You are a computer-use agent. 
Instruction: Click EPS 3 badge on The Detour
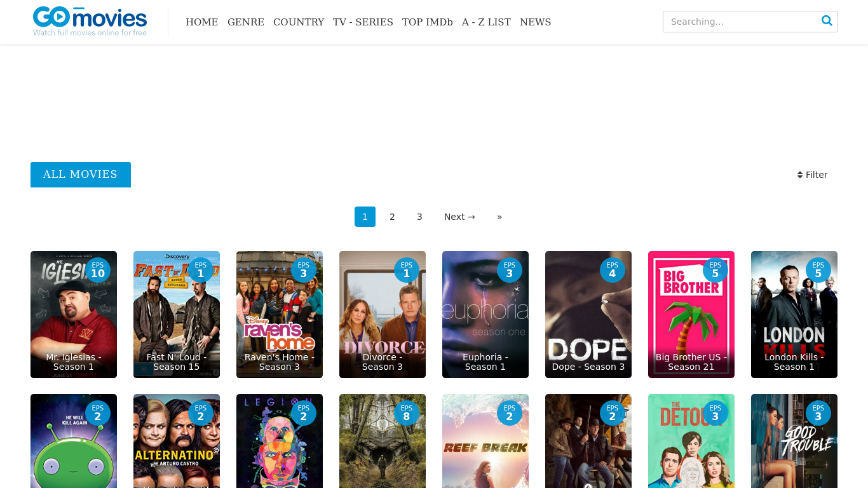[x=715, y=413]
